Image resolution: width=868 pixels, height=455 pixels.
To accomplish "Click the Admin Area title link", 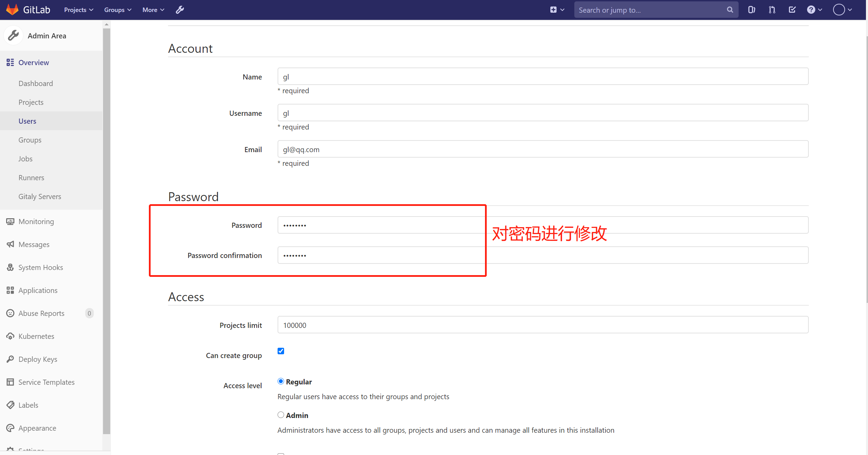I will pos(47,36).
